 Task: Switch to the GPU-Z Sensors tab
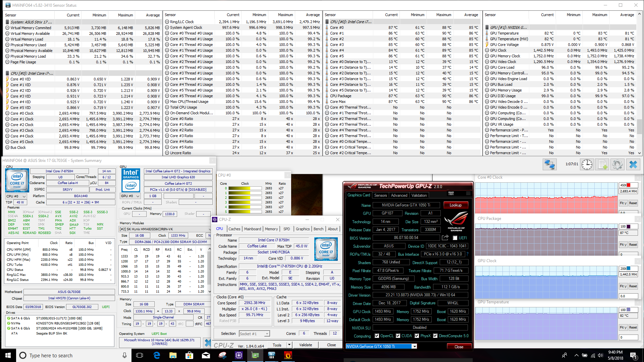point(380,195)
